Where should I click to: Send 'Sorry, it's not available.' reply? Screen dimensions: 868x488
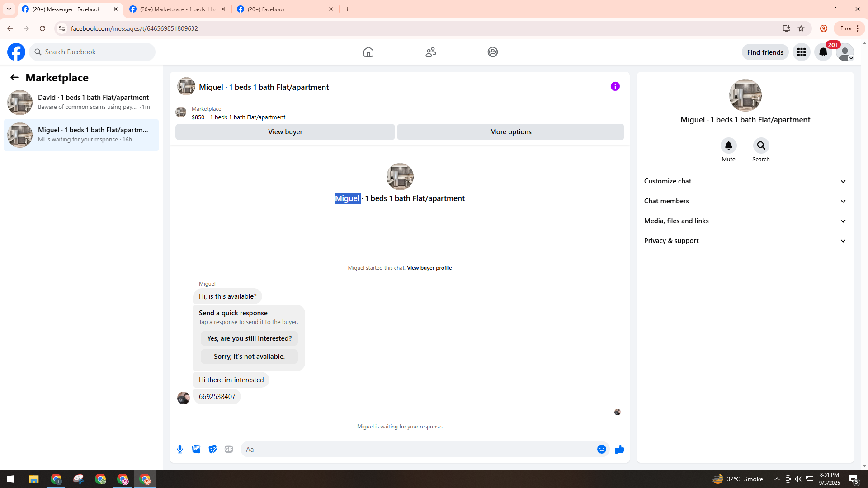point(250,357)
